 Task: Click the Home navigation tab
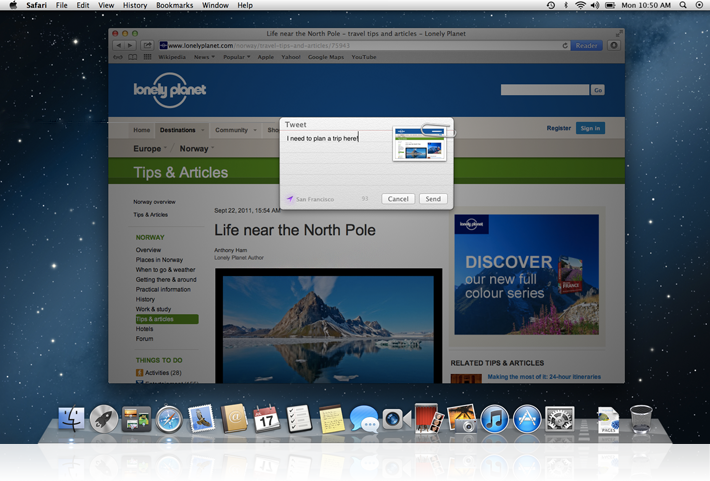coord(141,130)
